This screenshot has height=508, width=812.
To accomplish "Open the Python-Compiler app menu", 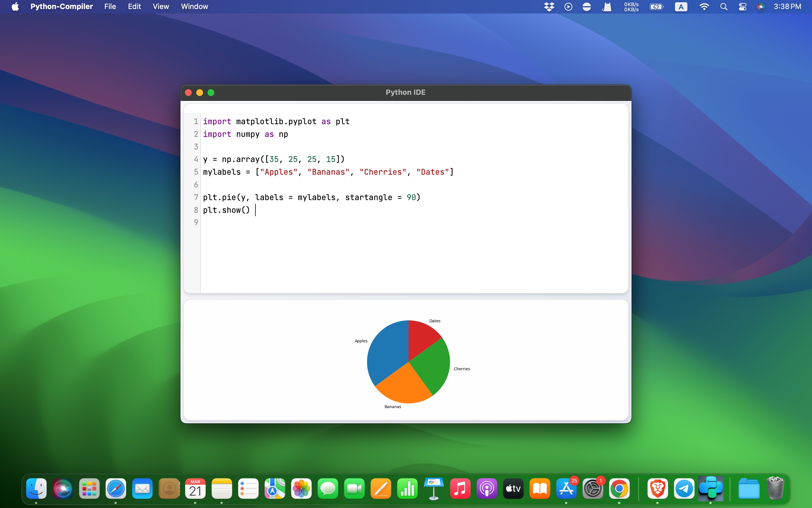I will 61,7.
